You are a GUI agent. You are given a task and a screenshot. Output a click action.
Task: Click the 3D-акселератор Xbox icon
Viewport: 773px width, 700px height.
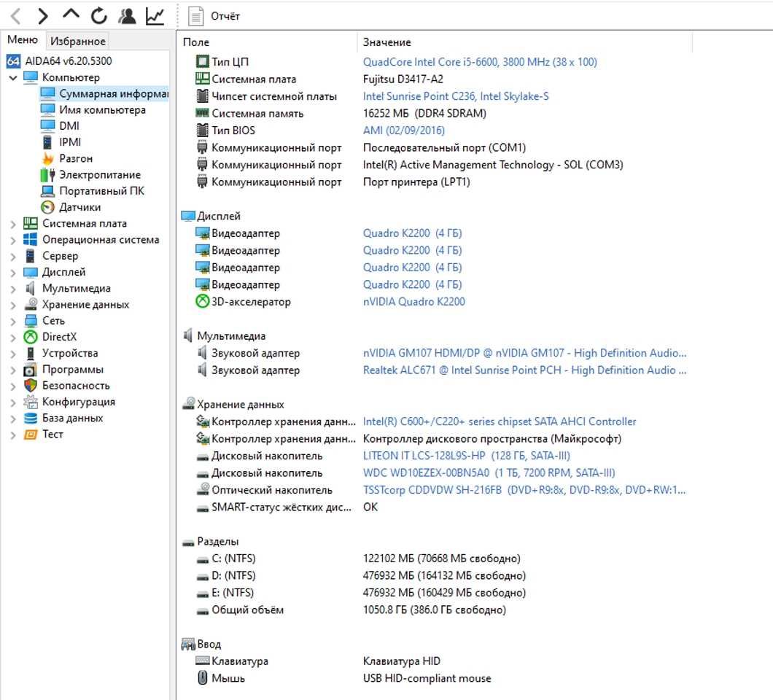tap(202, 301)
